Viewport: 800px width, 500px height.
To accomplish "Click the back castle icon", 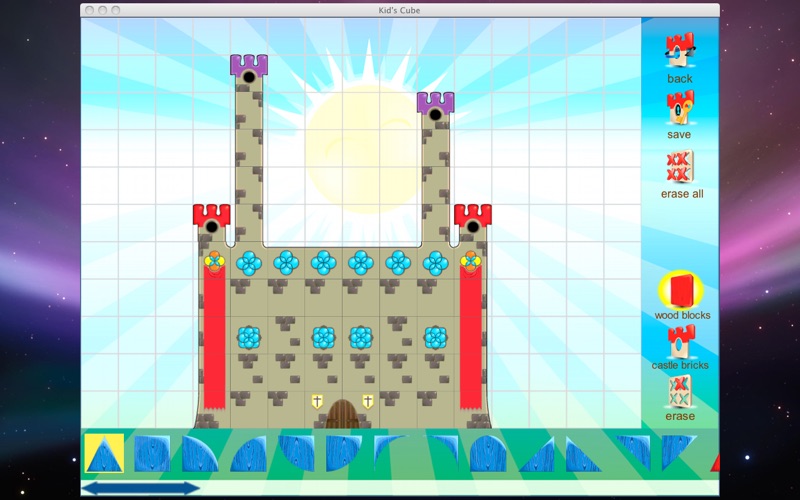I will [680, 50].
